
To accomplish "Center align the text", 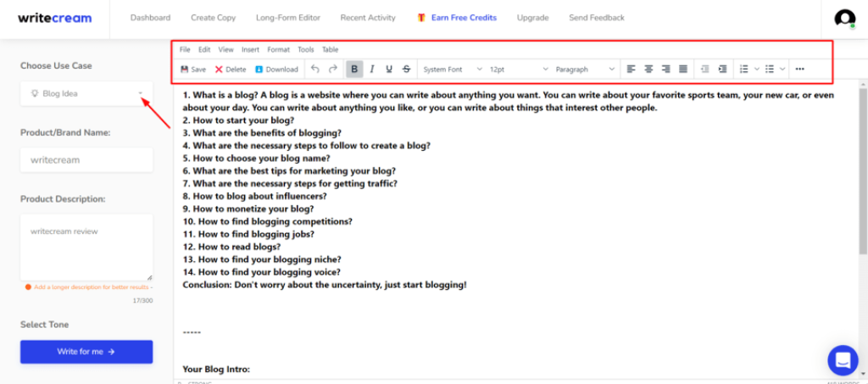I will pyautogui.click(x=648, y=70).
